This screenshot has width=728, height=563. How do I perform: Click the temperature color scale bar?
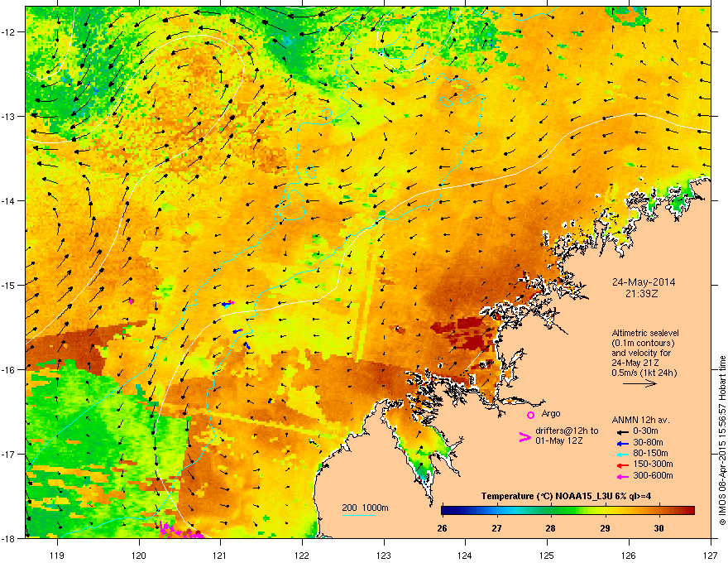point(568,511)
